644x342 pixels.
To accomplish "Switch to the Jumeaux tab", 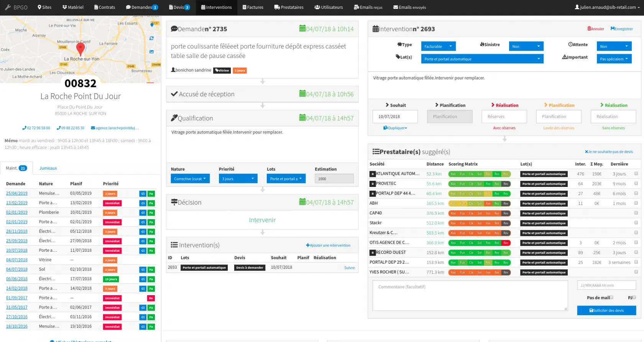I will coord(48,168).
